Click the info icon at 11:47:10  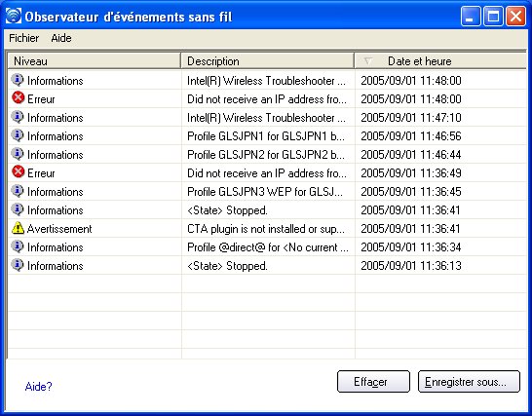point(18,117)
